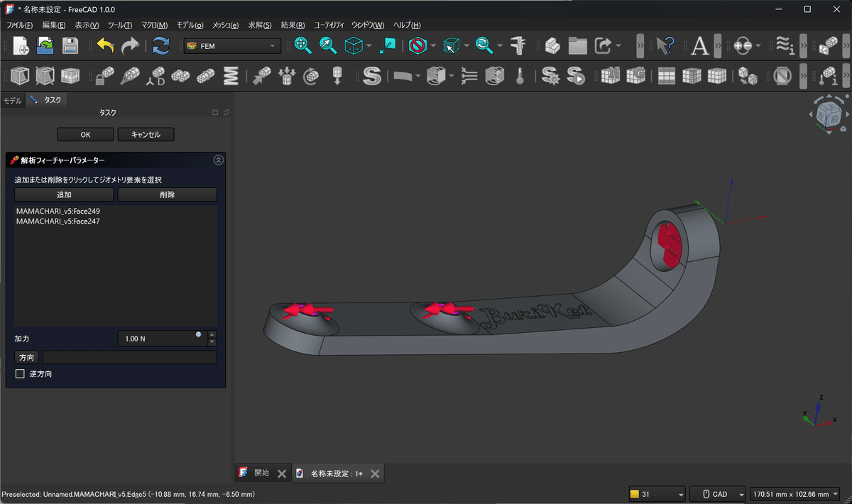Add spring constraint coil icon
This screenshot has width=852, height=504.
click(230, 75)
